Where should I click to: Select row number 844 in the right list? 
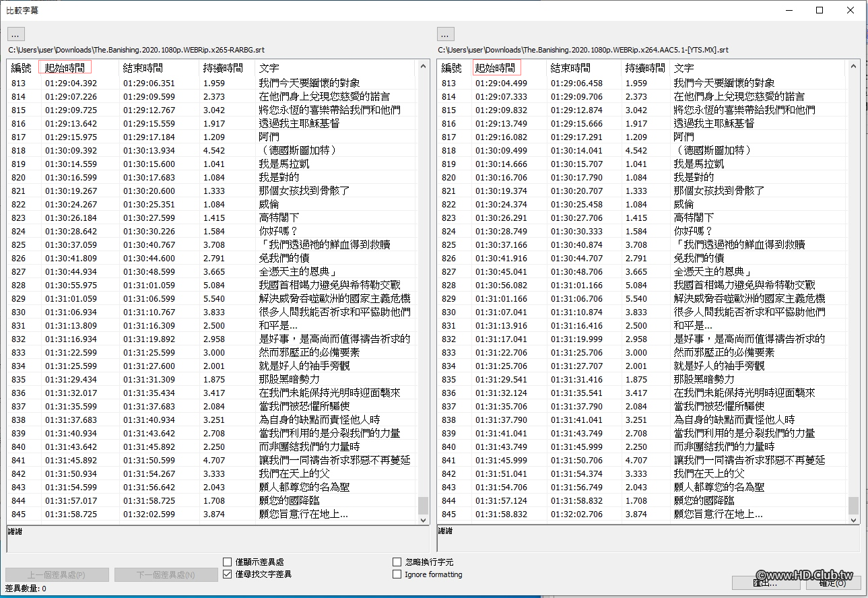coord(448,501)
